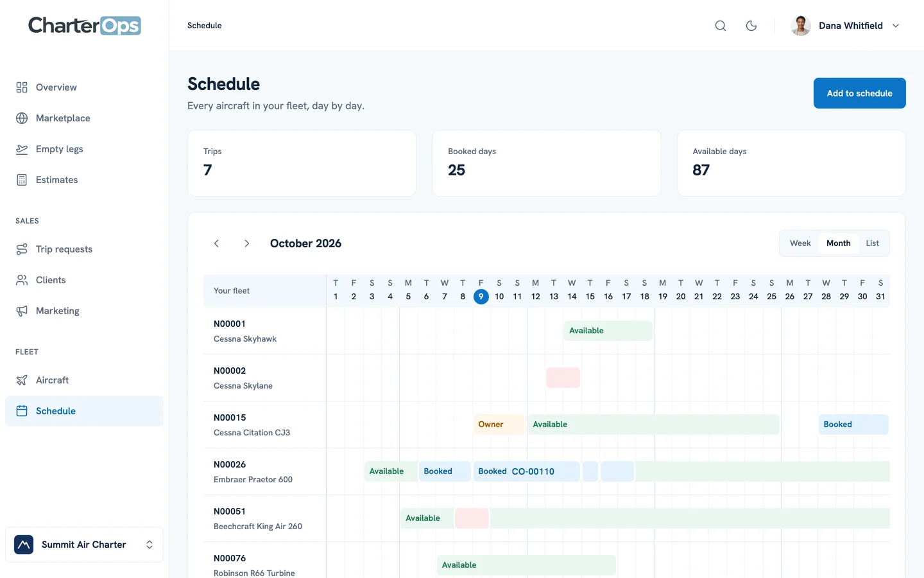
Task: Click the Booked days card
Action: coord(547,163)
